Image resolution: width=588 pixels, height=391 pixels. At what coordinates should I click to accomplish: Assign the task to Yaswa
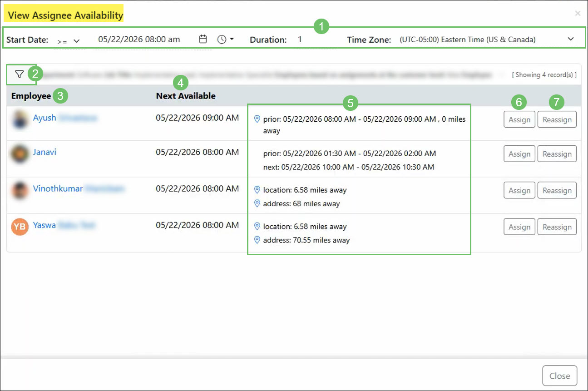click(519, 227)
